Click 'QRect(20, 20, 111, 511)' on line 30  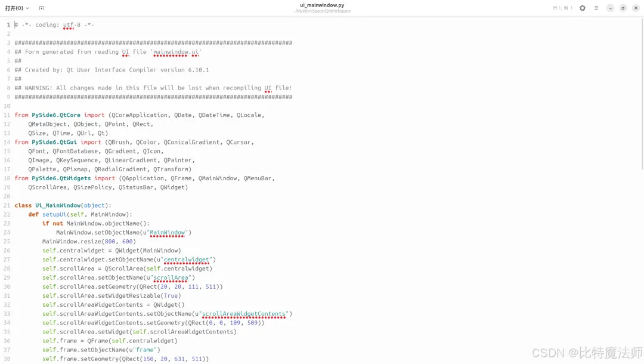(x=181, y=287)
